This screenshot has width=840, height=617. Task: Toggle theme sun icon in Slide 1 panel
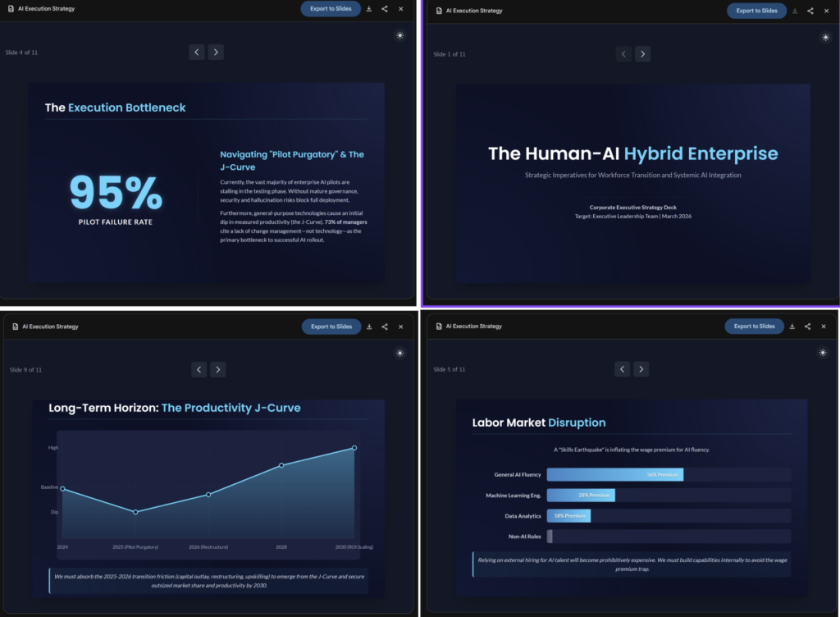pyautogui.click(x=825, y=38)
